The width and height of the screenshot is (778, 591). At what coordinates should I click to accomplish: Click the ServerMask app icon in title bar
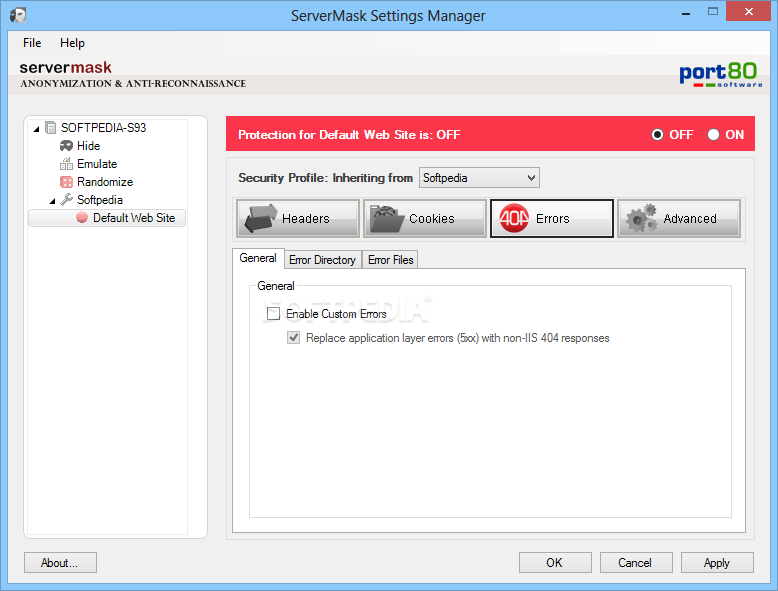click(x=18, y=15)
